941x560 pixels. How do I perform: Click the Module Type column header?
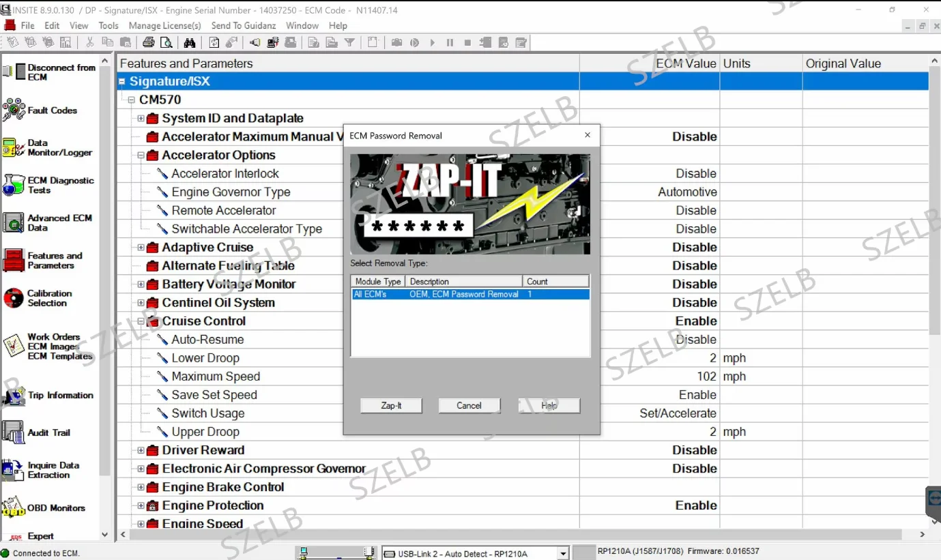(378, 281)
